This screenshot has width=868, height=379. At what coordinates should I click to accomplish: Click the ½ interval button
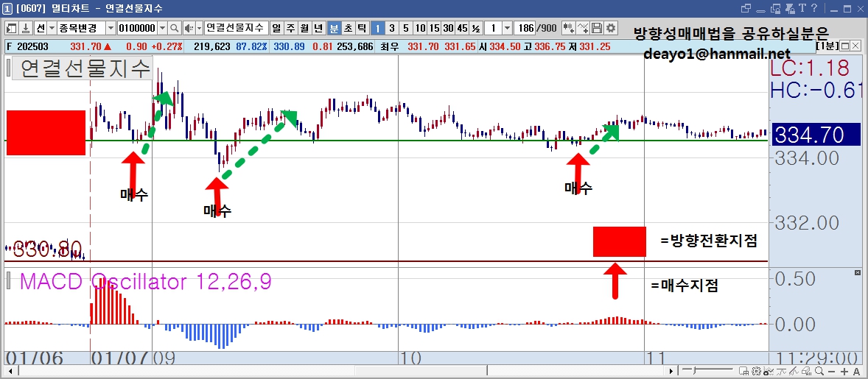click(476, 28)
